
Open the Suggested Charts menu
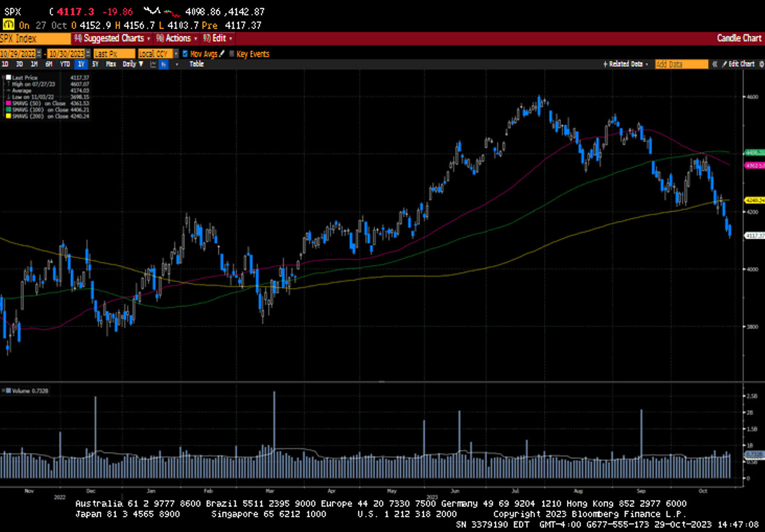[x=111, y=38]
